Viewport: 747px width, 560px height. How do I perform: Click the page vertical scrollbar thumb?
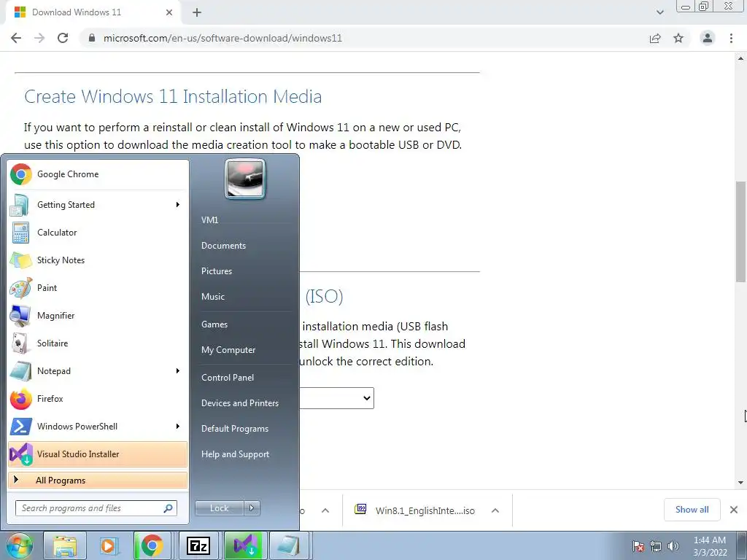coord(740,231)
